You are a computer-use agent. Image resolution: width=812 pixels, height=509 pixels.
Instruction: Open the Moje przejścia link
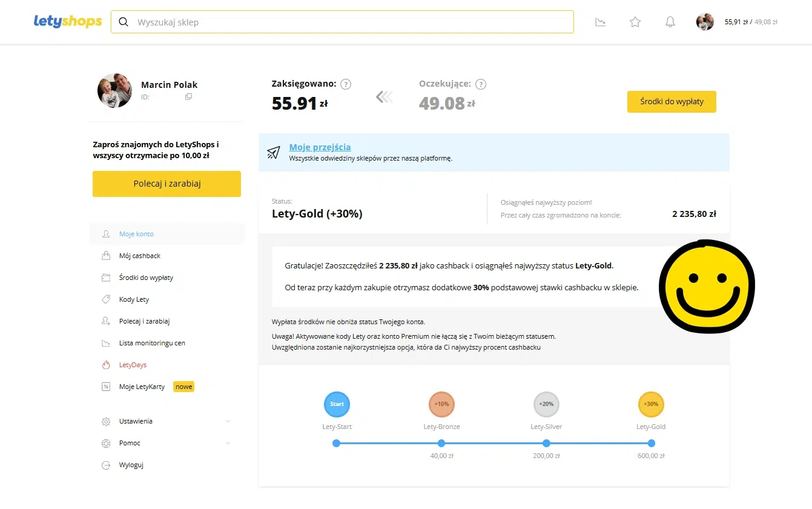pyautogui.click(x=320, y=147)
